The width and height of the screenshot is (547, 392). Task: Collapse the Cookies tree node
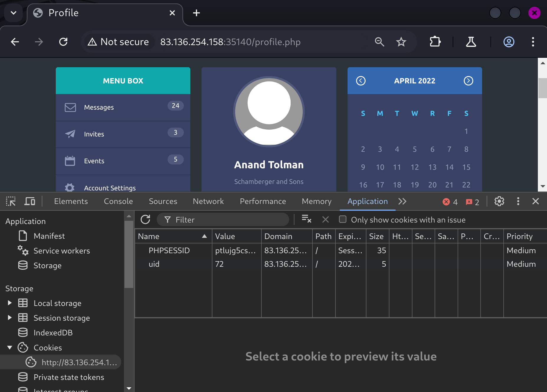tap(9, 347)
